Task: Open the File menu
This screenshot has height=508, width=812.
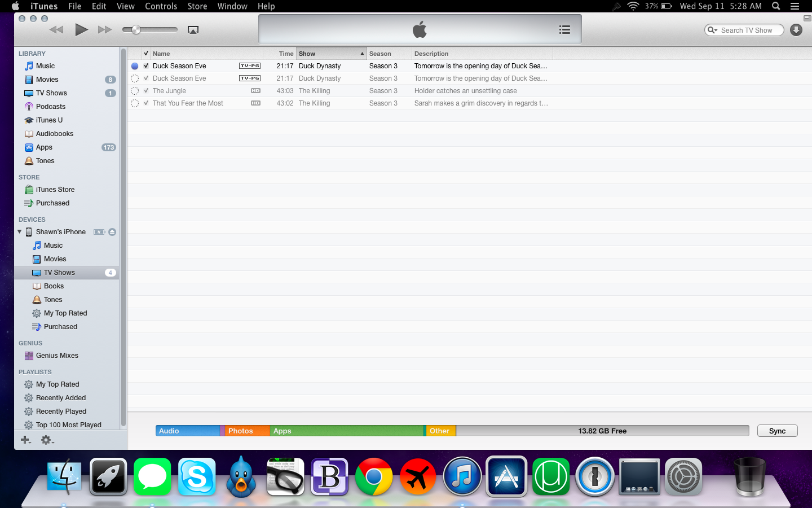Action: (74, 6)
